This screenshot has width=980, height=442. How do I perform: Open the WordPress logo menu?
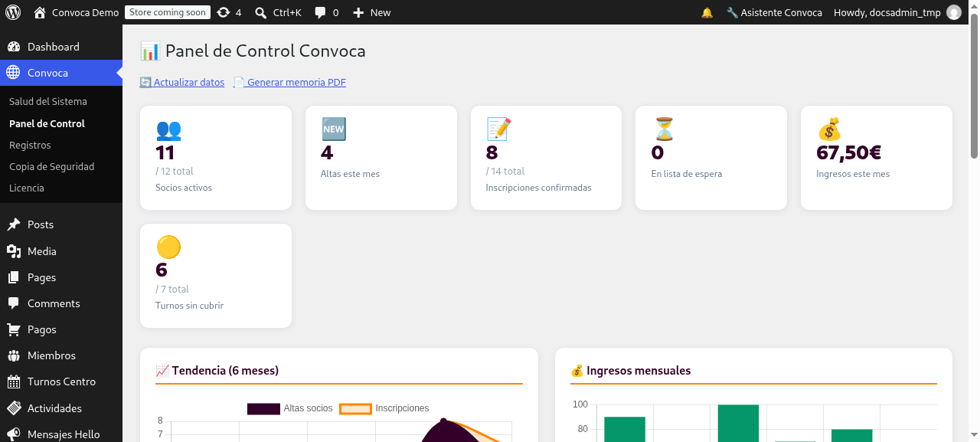pos(13,12)
